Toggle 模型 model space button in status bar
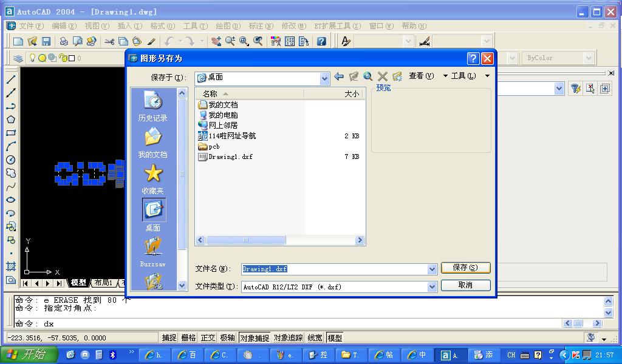This screenshot has width=622, height=364. point(335,338)
